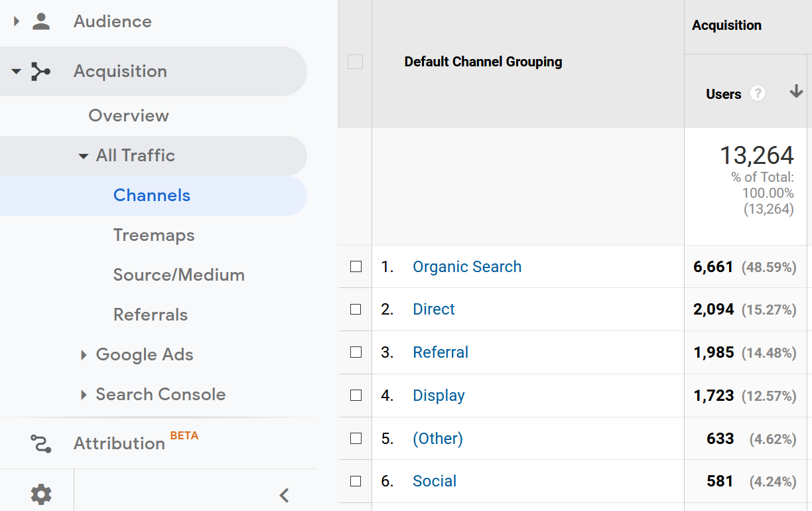Open the Social channel link
The image size is (812, 511).
tap(435, 481)
